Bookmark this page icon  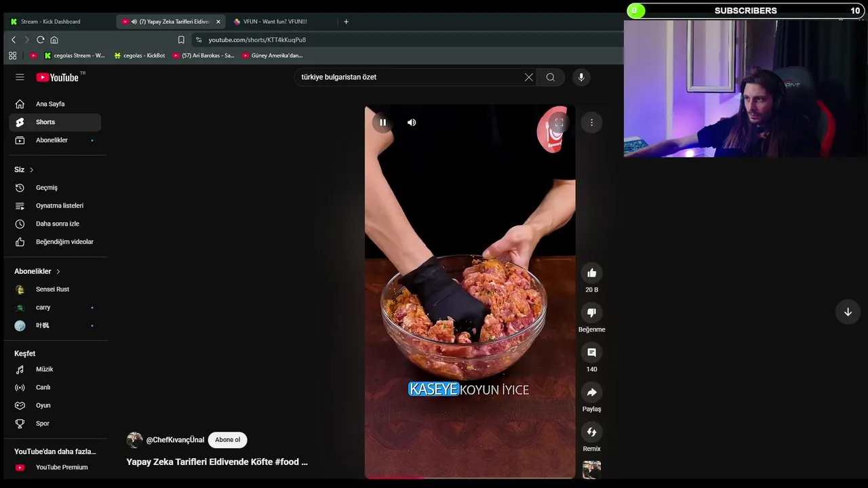(181, 40)
